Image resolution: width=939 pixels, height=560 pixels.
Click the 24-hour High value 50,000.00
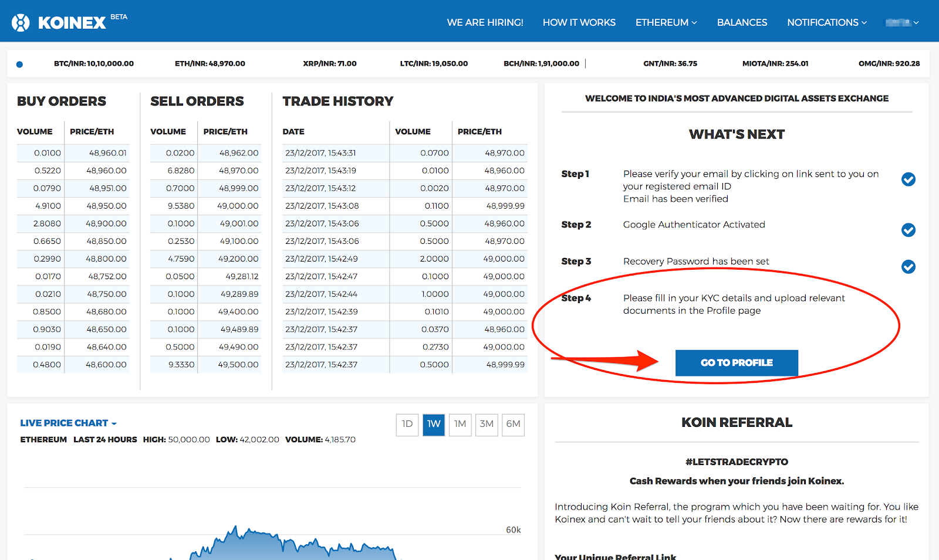click(189, 439)
